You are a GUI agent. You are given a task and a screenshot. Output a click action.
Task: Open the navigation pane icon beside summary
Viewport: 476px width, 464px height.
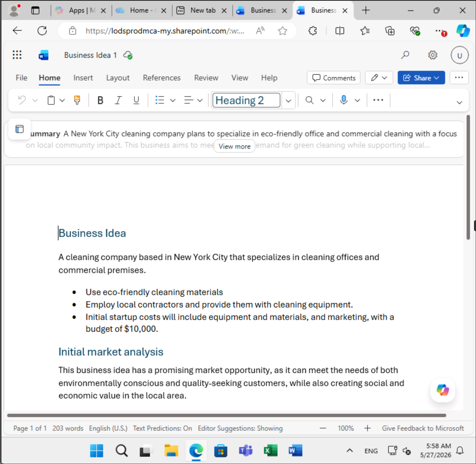click(20, 129)
